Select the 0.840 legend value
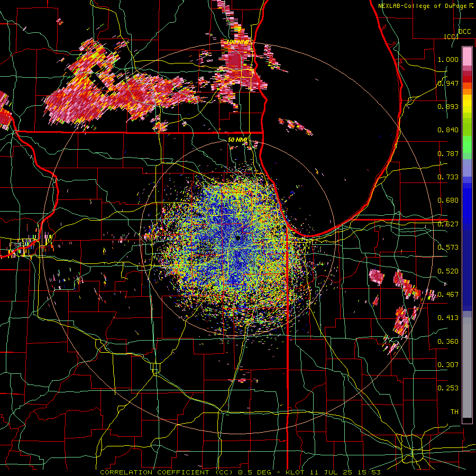This screenshot has height=476, width=476. [448, 130]
